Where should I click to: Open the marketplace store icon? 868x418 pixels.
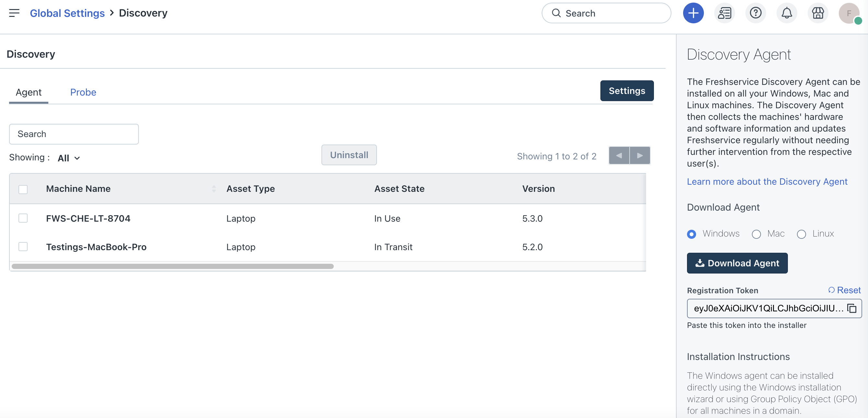tap(818, 13)
